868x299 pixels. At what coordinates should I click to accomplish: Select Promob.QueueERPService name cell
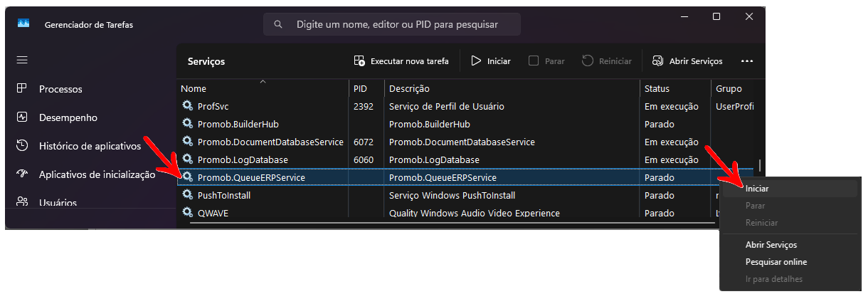click(251, 177)
